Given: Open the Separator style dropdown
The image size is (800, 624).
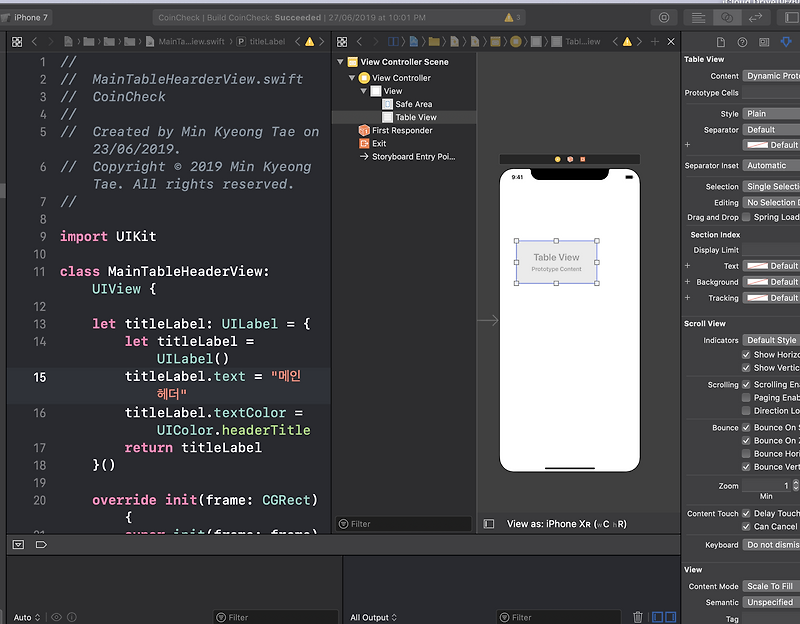Looking at the screenshot, I should 770,129.
